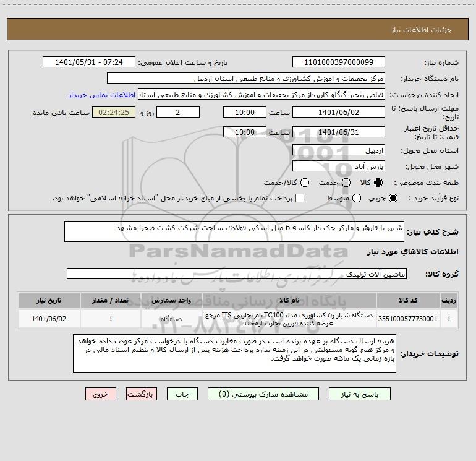The image size is (476, 461).
Task: Click the quantity cell showing 1
Action: (x=111, y=319)
